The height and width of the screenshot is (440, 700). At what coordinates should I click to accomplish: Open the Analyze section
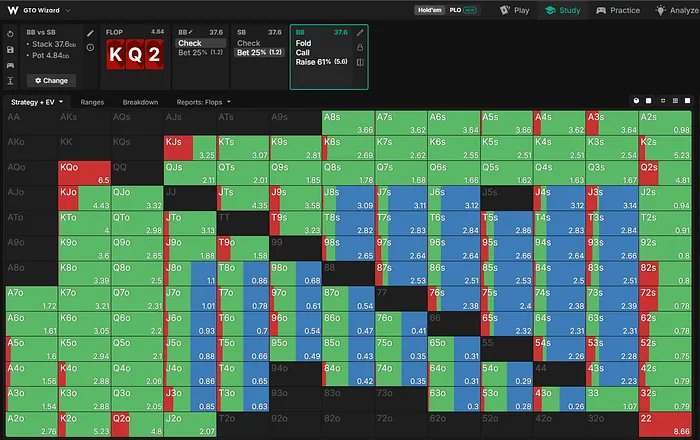click(677, 10)
